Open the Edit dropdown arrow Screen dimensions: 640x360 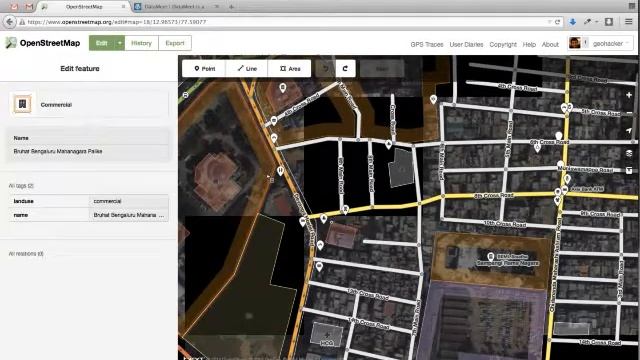pyautogui.click(x=120, y=43)
